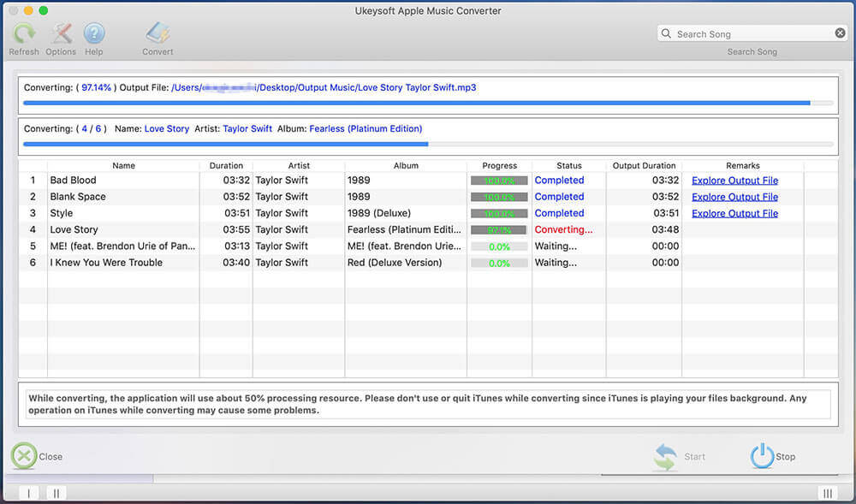Clear the Search Song field with the X icon

pyautogui.click(x=841, y=33)
